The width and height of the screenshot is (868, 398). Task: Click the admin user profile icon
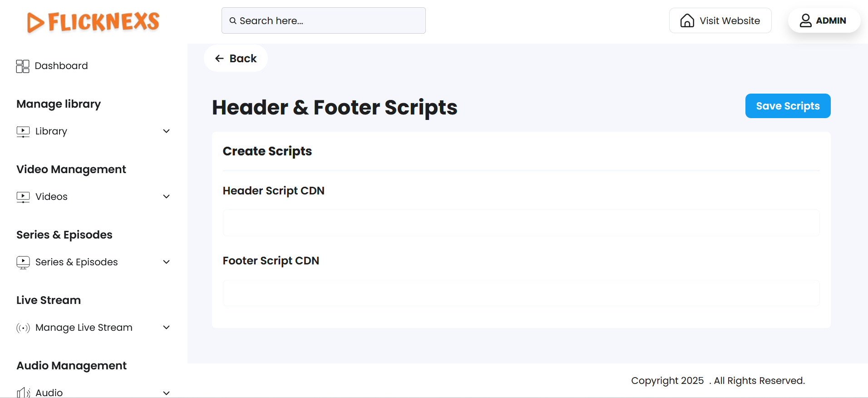[x=805, y=21]
